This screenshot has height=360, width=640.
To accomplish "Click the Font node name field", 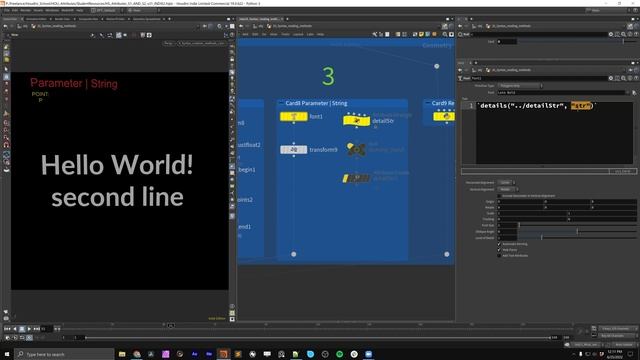I will pos(539,78).
